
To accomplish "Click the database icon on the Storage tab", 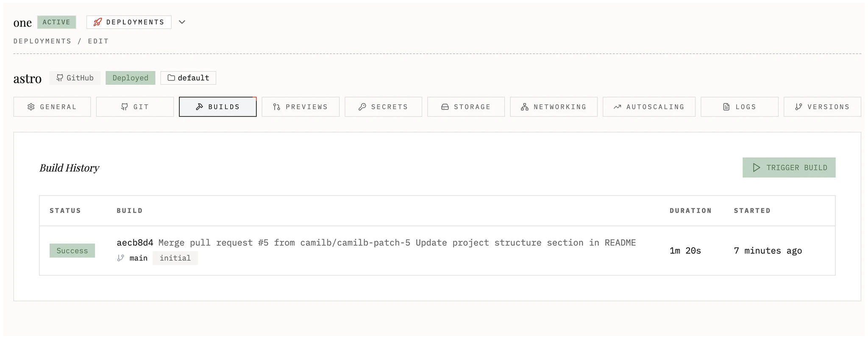I will (x=445, y=107).
